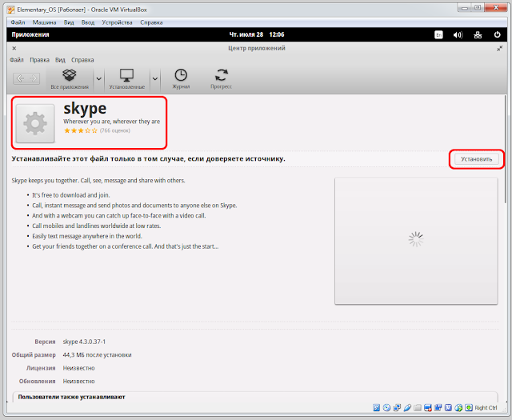
Task: Click VirtualBox optical disc icon in status bar
Action: [386, 407]
